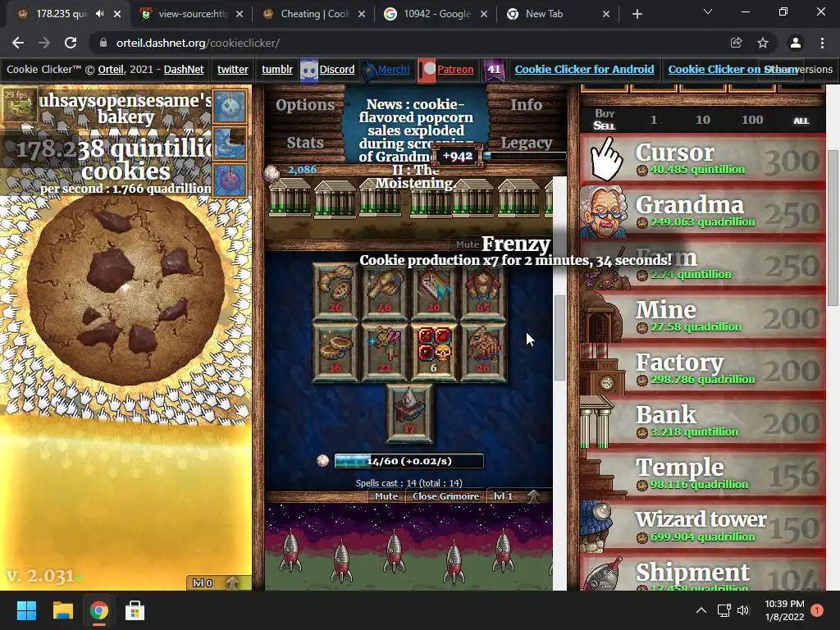Open the Legacy menu
The height and width of the screenshot is (630, 840).
526,143
